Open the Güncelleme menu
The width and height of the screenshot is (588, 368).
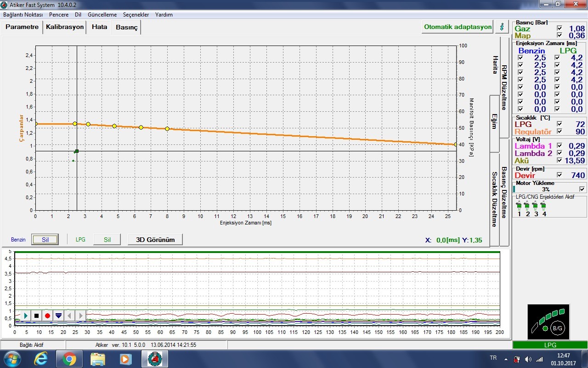[102, 15]
